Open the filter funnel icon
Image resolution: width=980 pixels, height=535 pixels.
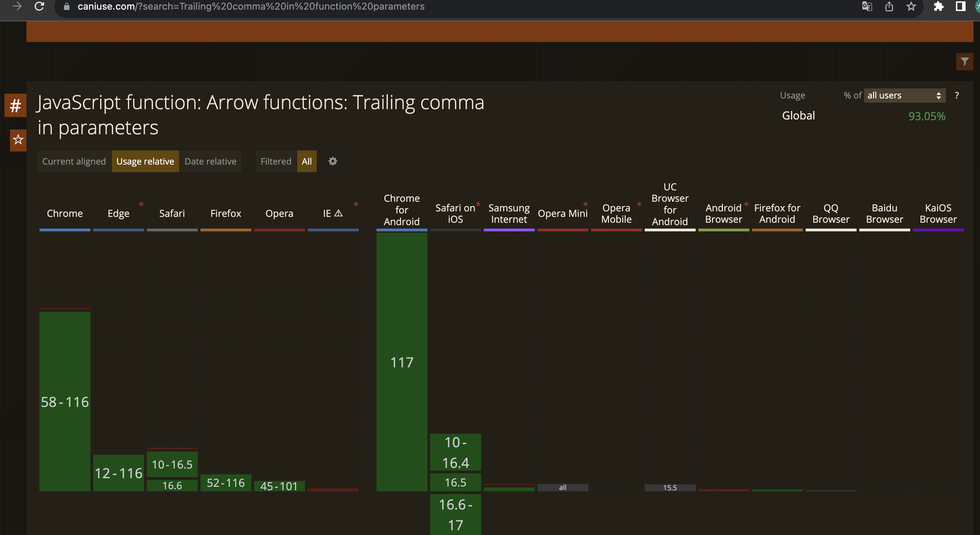(x=965, y=61)
